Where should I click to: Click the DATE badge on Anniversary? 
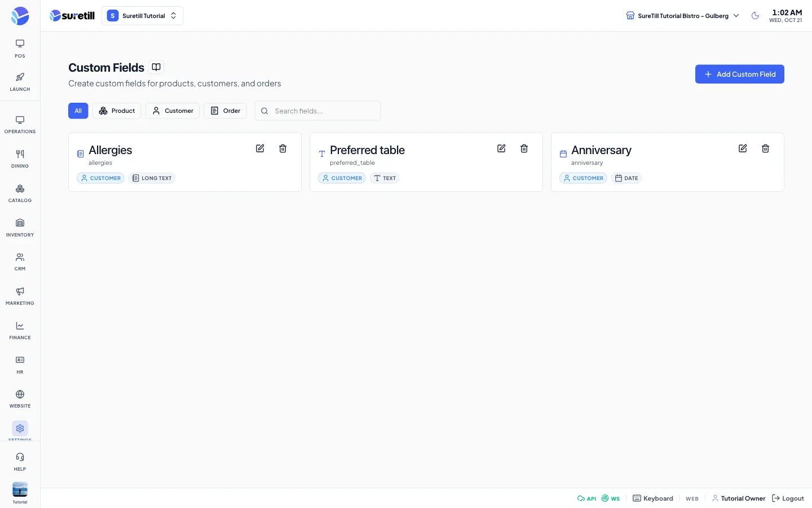626,178
